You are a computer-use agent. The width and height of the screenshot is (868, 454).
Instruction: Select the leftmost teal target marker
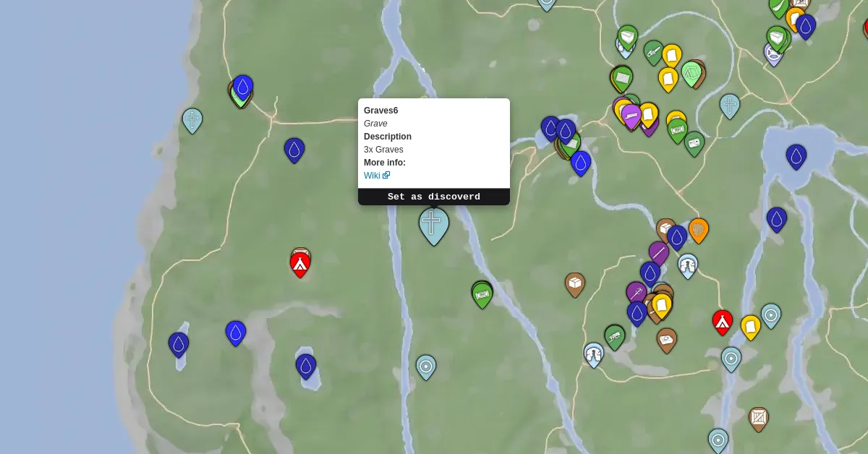(x=426, y=367)
